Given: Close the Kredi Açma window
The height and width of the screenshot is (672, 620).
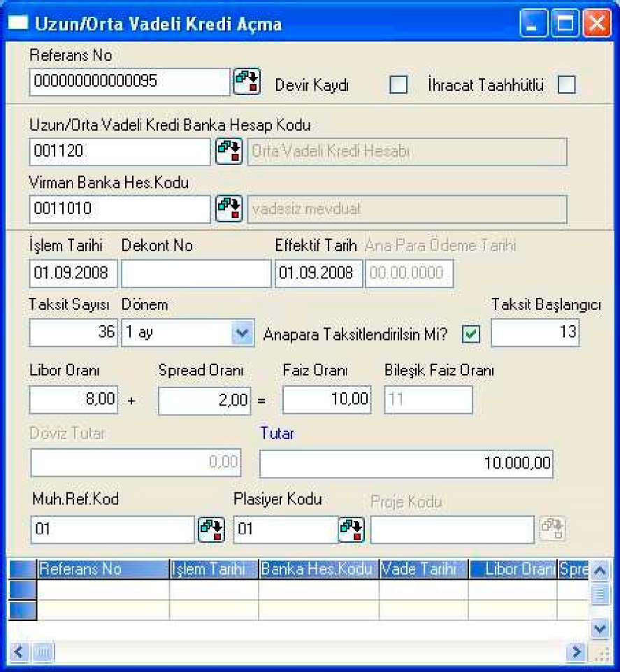Looking at the screenshot, I should [x=597, y=22].
